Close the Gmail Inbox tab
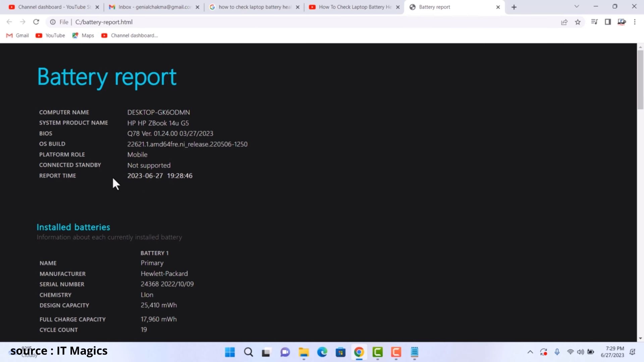Image resolution: width=644 pixels, height=362 pixels. pos(197,7)
